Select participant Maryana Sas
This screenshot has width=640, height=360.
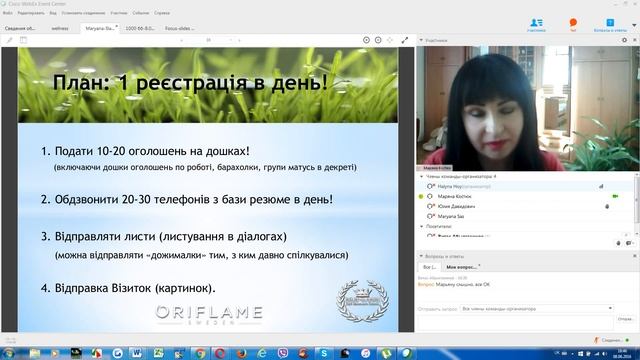pos(527,216)
